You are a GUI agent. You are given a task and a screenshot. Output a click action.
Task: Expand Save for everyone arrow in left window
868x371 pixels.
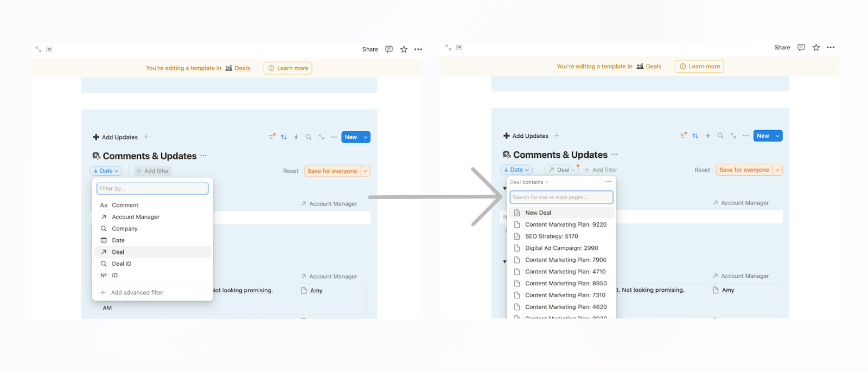pyautogui.click(x=366, y=171)
